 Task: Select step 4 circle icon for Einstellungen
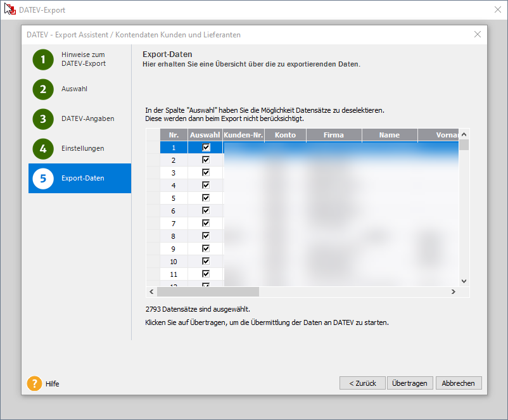(43, 149)
